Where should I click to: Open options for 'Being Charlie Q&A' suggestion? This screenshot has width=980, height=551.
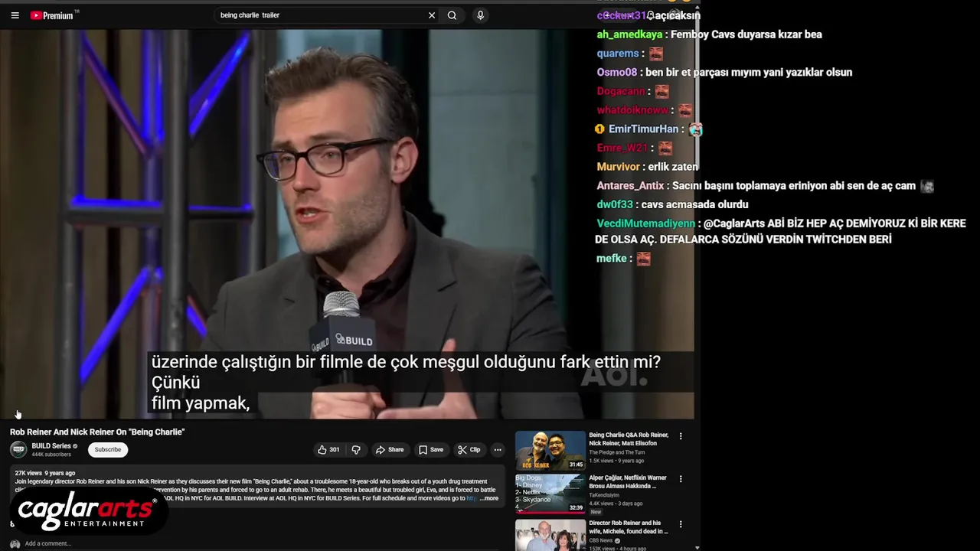681,436
